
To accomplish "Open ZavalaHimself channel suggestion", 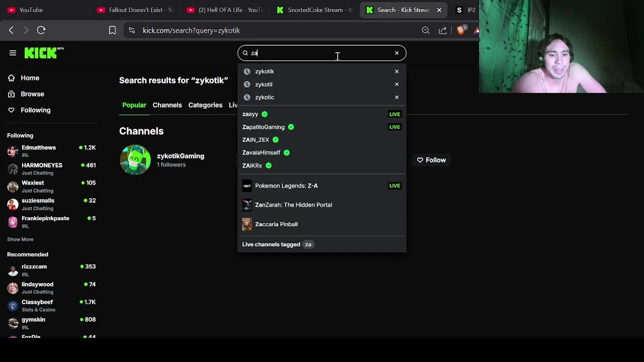I will (x=321, y=152).
